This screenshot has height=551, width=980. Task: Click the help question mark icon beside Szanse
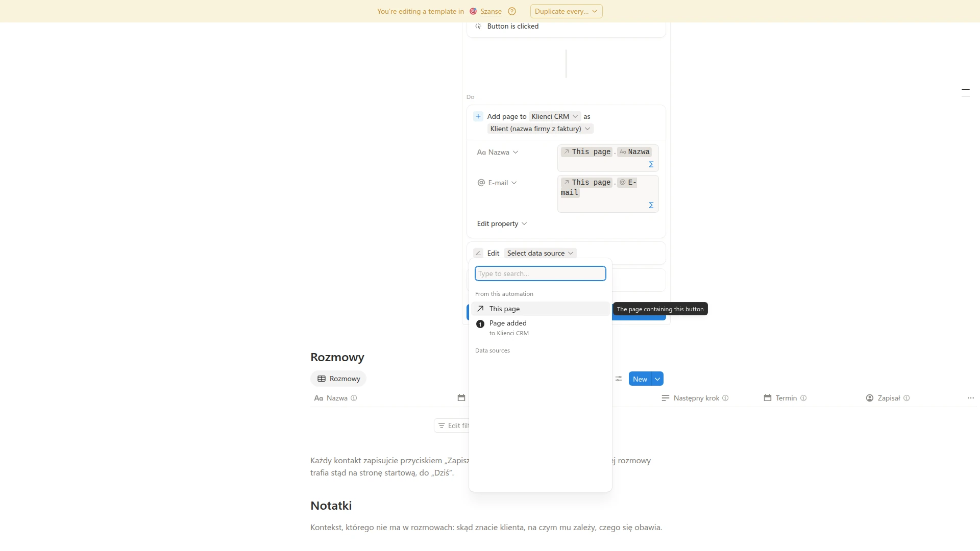[512, 11]
